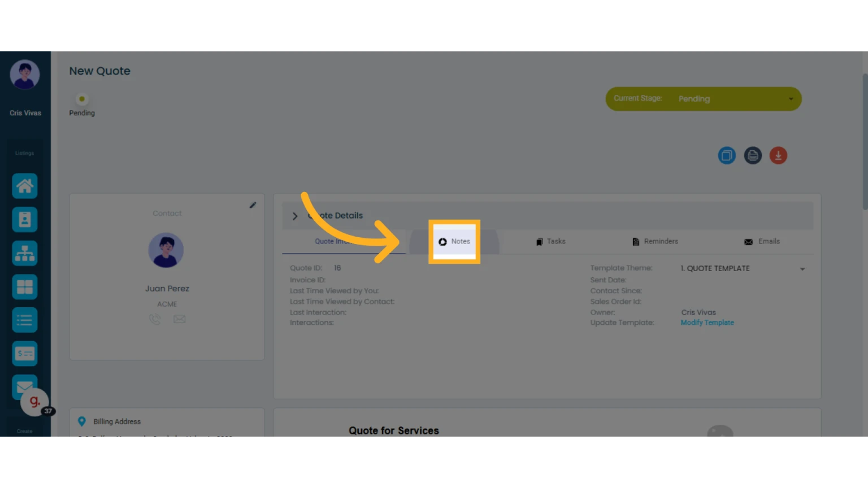Click the g. badge with 37 count

[x=36, y=403]
